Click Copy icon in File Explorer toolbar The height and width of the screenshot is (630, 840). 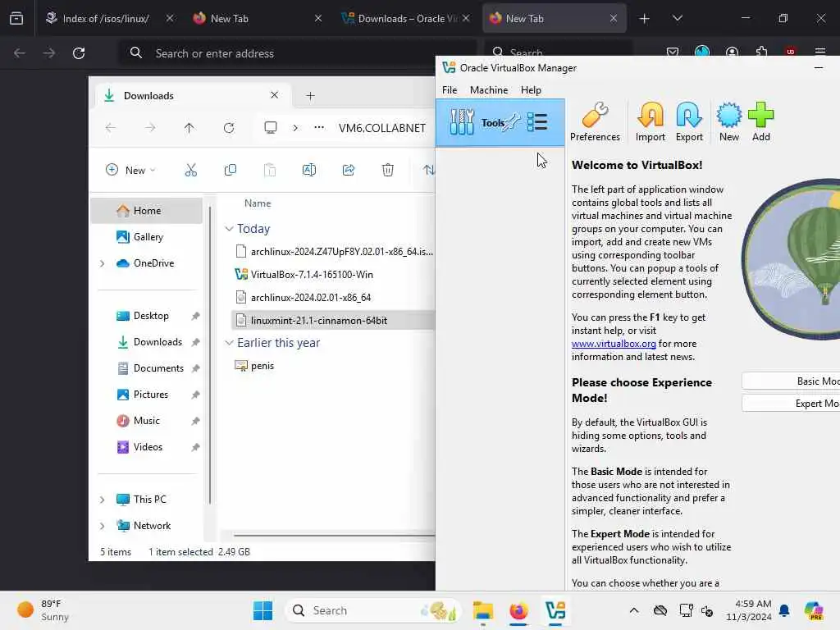[231, 170]
